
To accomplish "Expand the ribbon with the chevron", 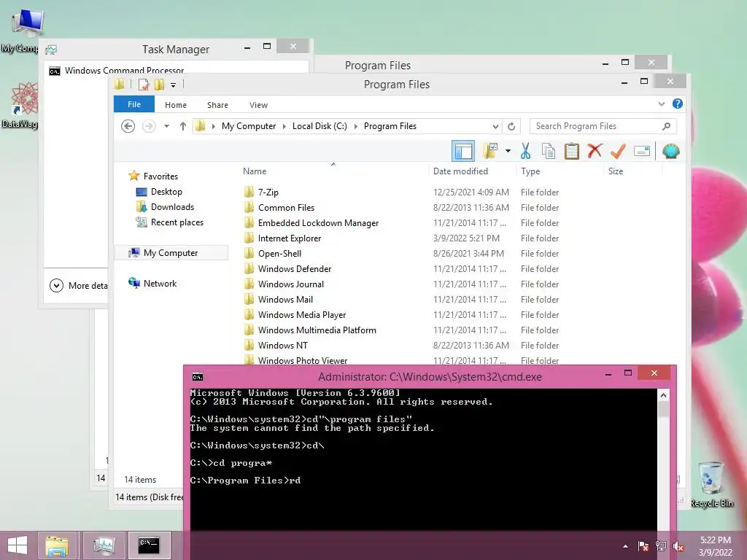I will tap(661, 104).
